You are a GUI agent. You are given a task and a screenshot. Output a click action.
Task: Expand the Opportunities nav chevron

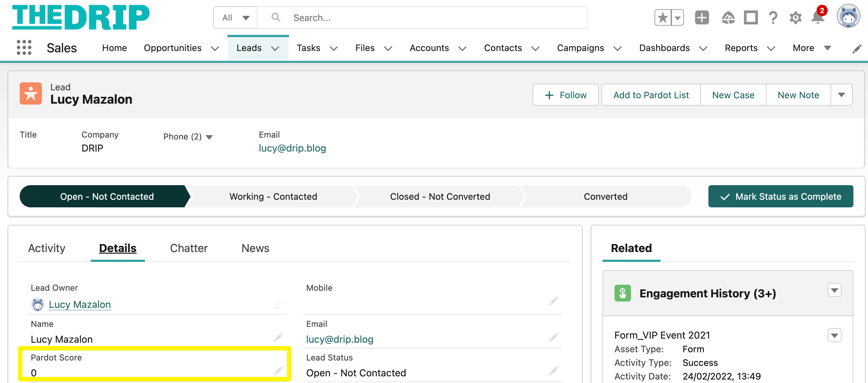pyautogui.click(x=215, y=49)
